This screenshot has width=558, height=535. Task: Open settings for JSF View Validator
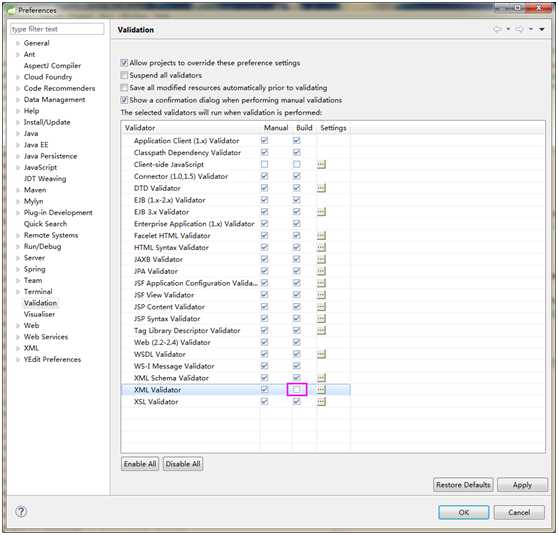point(321,295)
